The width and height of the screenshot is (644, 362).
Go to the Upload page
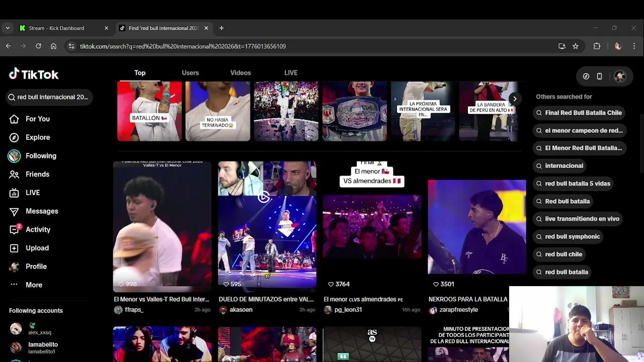coord(37,248)
